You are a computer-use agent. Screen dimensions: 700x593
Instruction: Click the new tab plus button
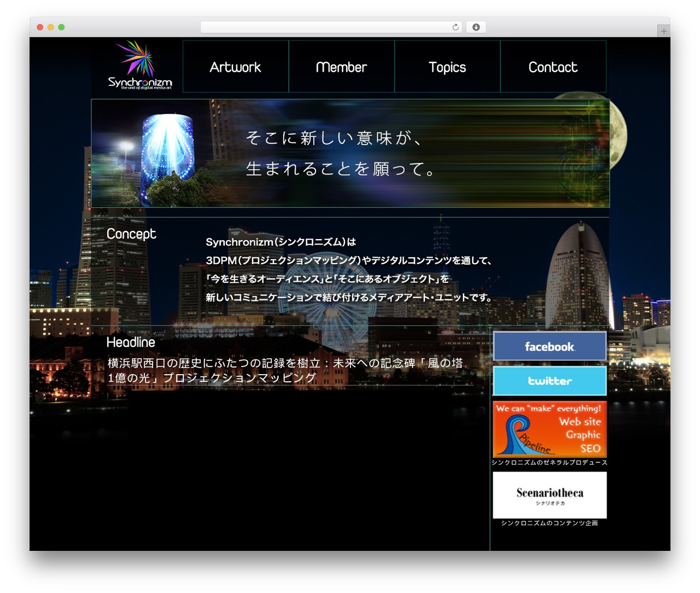point(664,31)
